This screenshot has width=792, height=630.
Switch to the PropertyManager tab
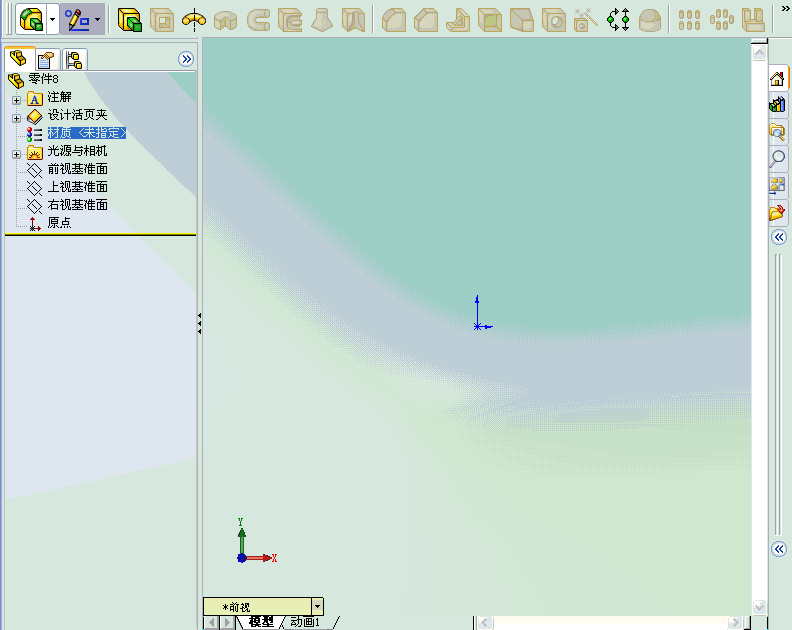tap(47, 61)
